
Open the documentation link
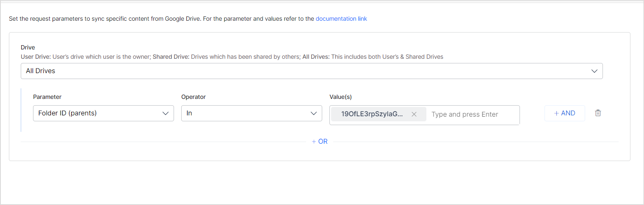[x=341, y=19]
